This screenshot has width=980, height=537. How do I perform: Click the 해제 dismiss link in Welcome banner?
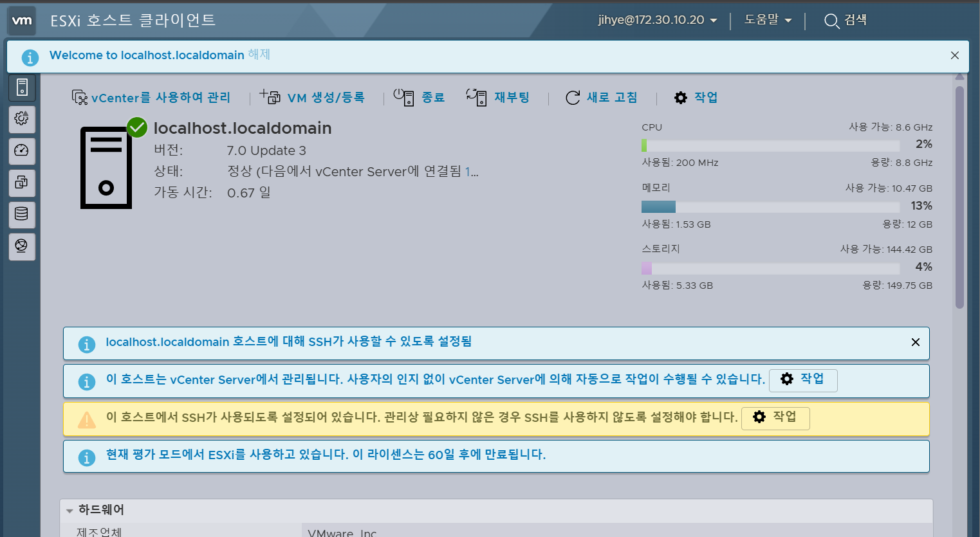click(259, 55)
